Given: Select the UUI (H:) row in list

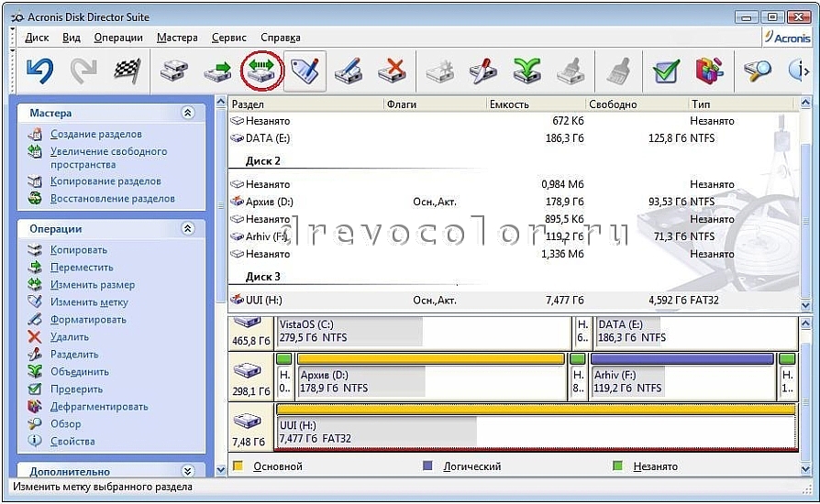Looking at the screenshot, I should (513, 301).
